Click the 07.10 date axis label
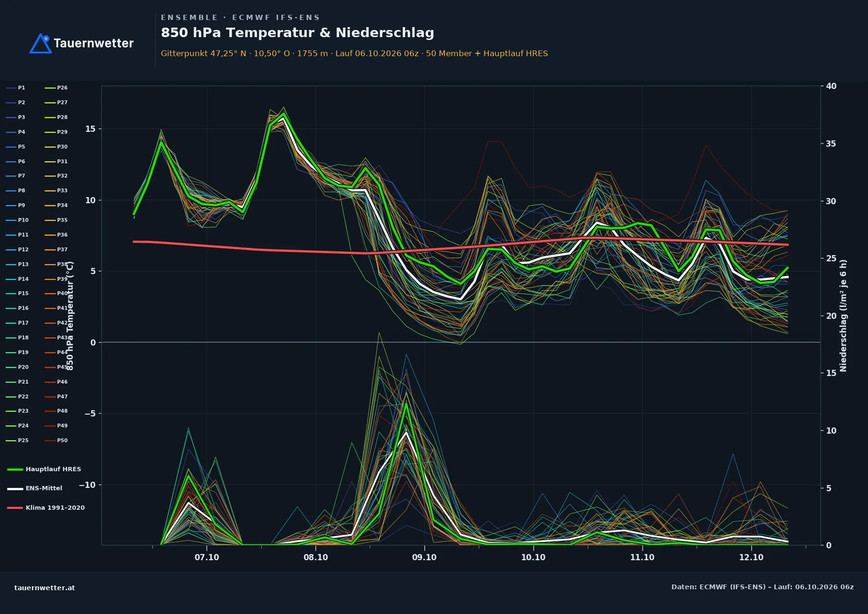The width and height of the screenshot is (868, 614). click(x=207, y=557)
